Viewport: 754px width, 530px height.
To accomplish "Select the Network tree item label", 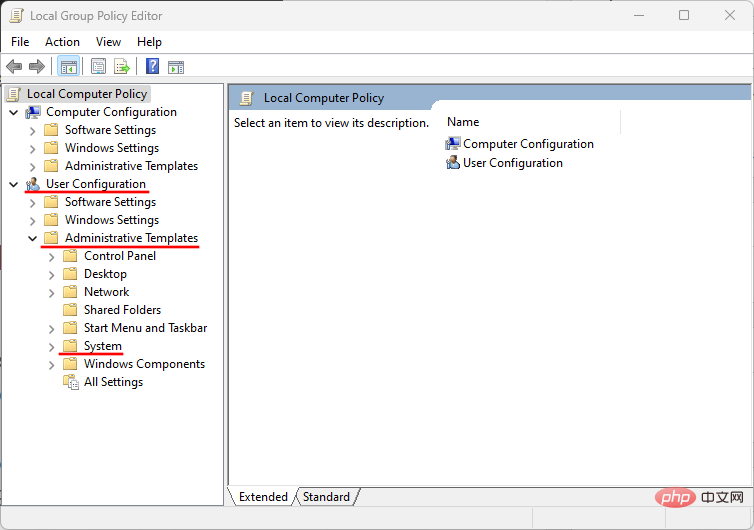I will (106, 292).
